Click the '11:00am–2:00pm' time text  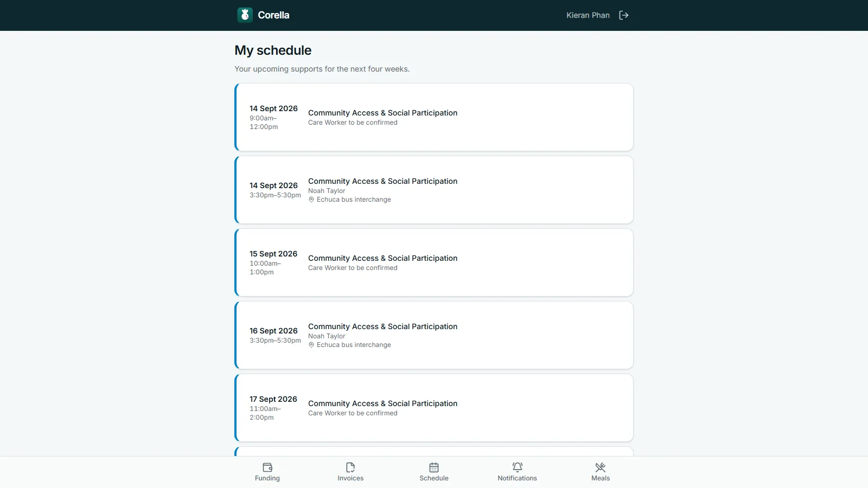coord(265,413)
